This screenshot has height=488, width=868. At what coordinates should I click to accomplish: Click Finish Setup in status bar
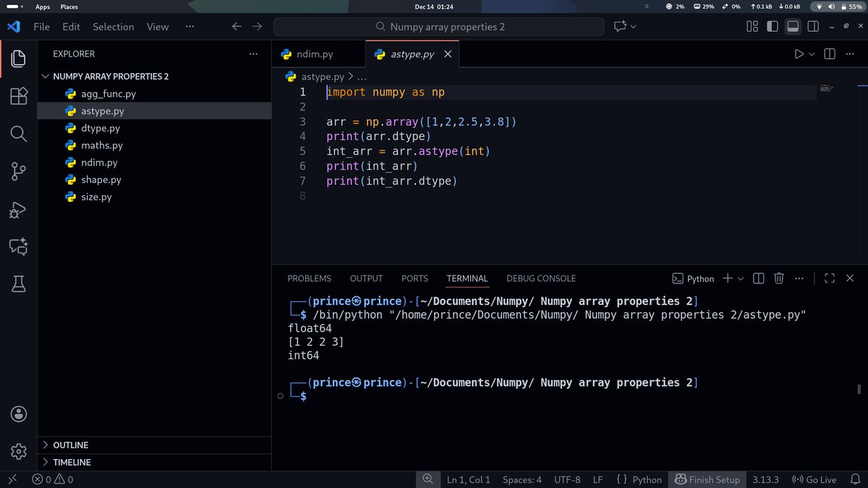click(707, 479)
